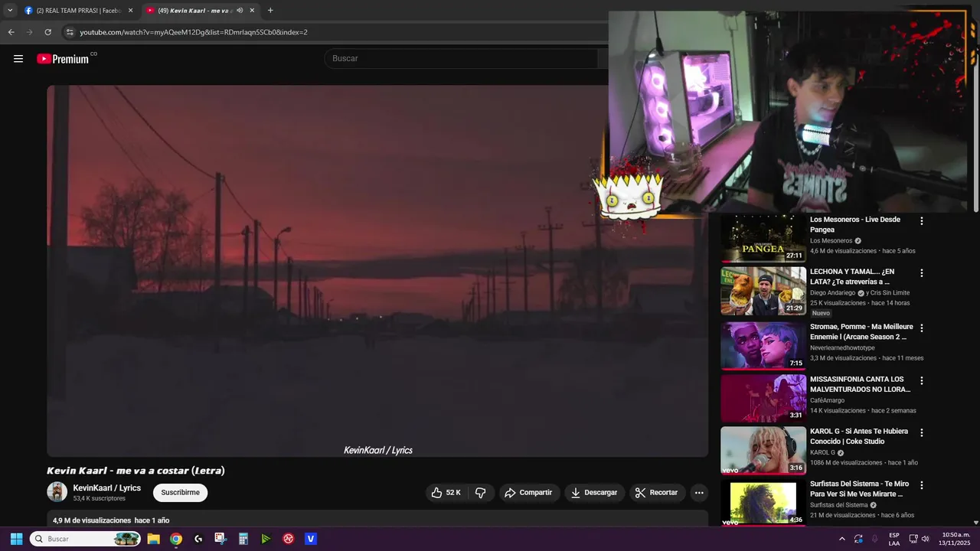Open Google Chrome from the taskbar
Screen dimensions: 980x551
coord(176,539)
